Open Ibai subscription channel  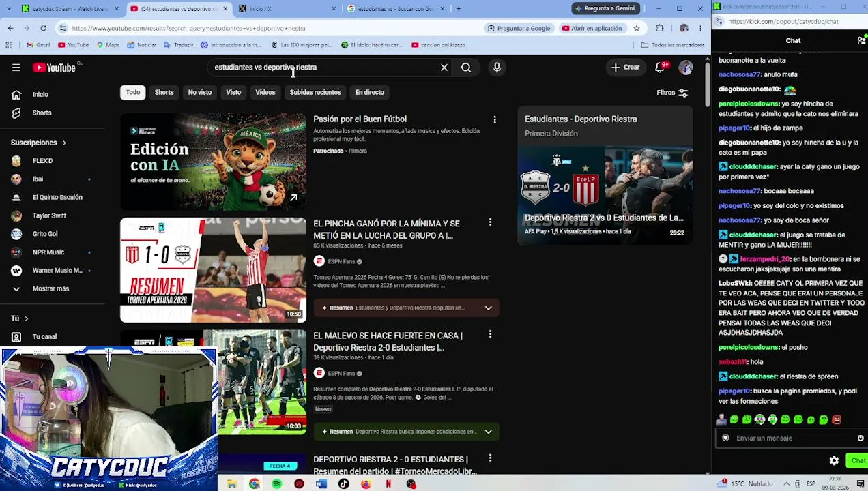[x=38, y=179]
